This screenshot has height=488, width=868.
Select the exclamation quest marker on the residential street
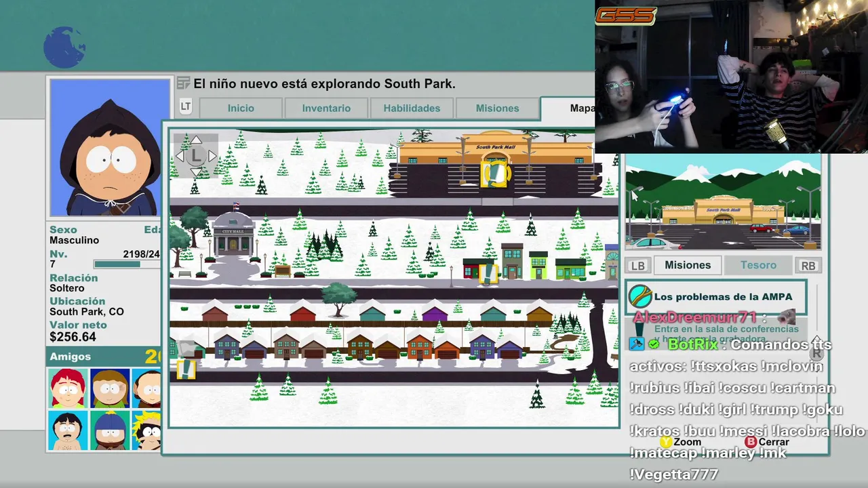click(186, 369)
